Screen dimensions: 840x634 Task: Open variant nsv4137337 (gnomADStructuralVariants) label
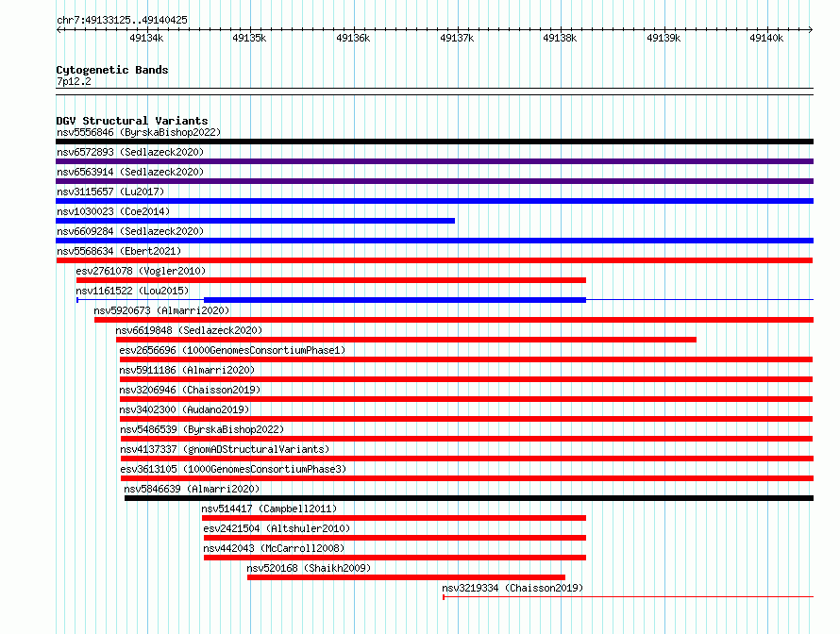click(225, 449)
